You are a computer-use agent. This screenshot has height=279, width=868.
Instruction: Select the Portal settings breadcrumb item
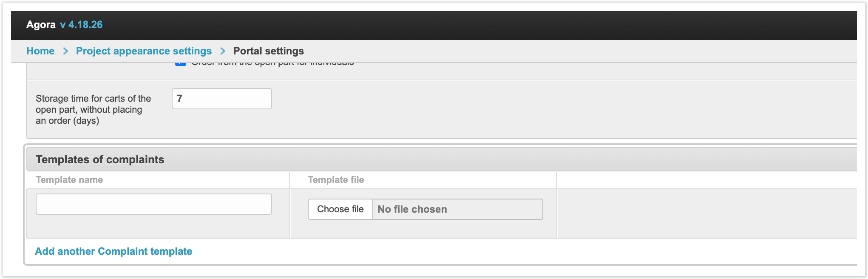(268, 51)
